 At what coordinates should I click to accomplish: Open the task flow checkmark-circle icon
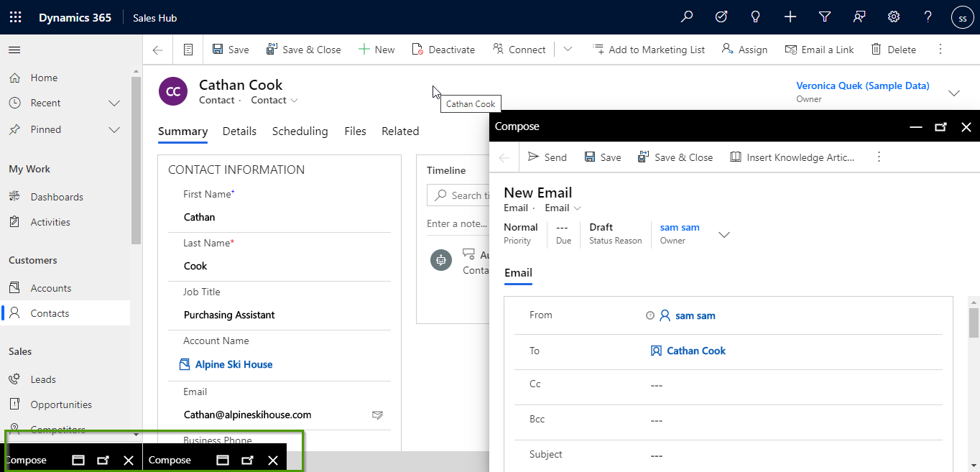721,17
